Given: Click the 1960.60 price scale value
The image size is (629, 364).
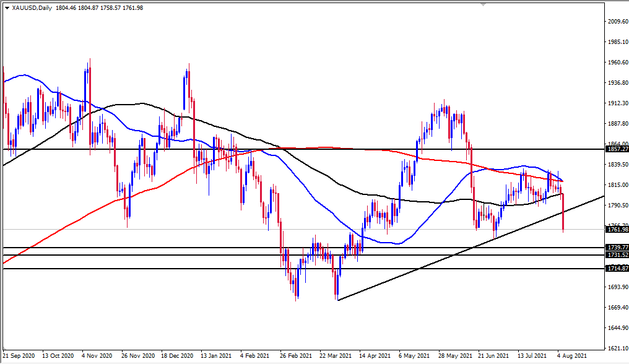Looking at the screenshot, I should (x=618, y=62).
